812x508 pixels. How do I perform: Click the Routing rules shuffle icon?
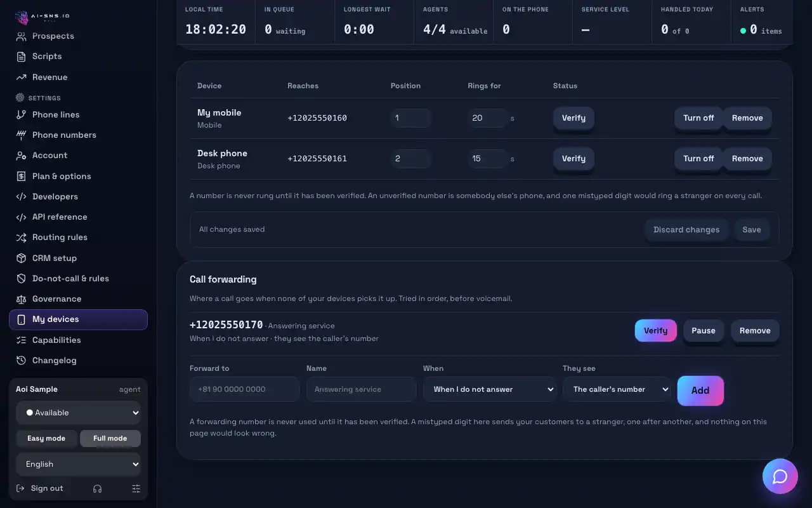[x=21, y=237]
